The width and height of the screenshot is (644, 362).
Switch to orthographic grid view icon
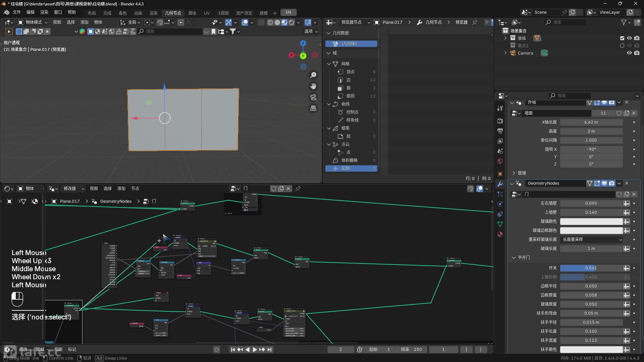[313, 108]
